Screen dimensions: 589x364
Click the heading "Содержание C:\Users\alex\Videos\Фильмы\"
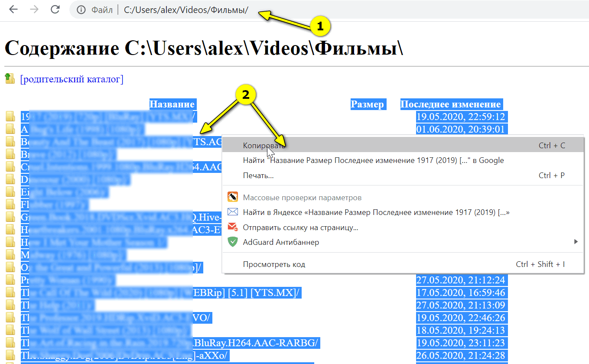click(204, 48)
